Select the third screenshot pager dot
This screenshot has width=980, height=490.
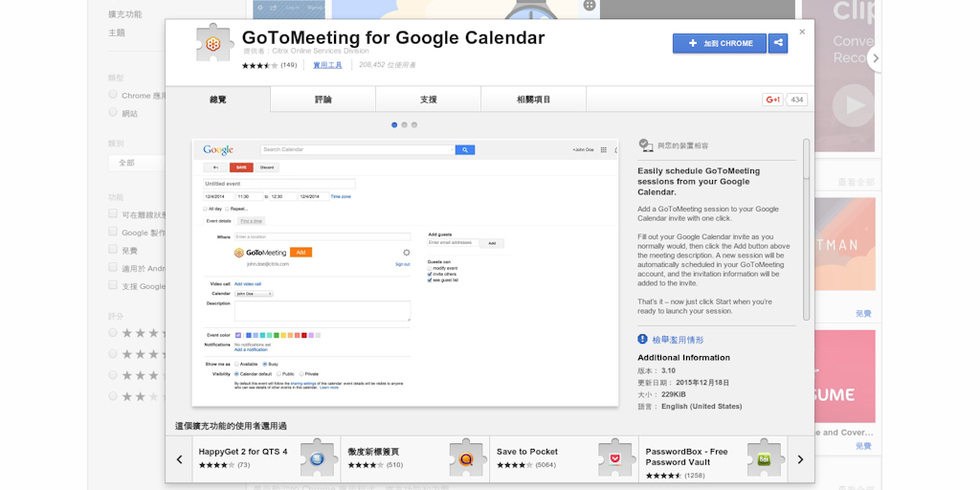[414, 125]
